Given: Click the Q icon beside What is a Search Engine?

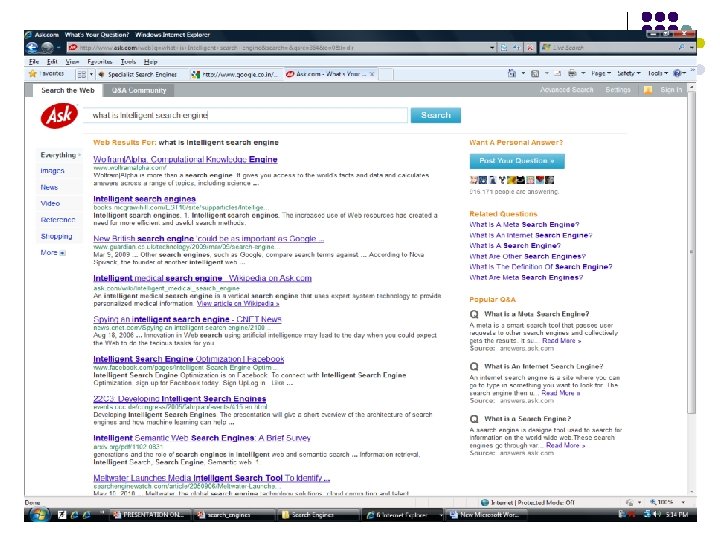Looking at the screenshot, I should 474,419.
